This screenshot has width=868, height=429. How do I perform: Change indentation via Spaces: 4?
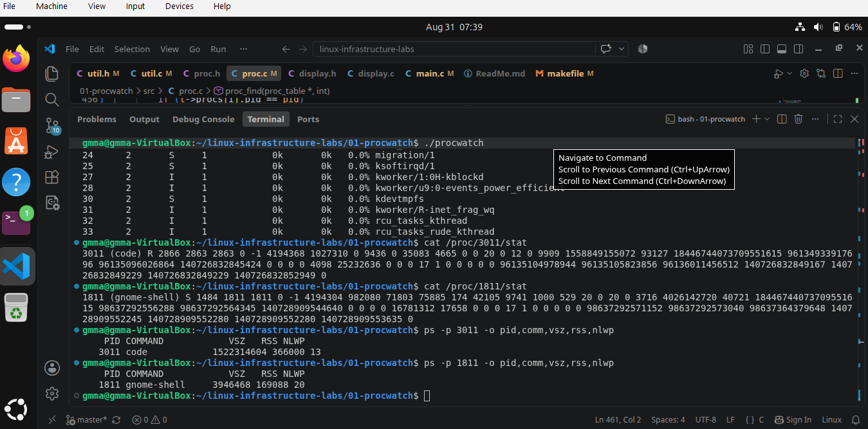[x=668, y=420]
